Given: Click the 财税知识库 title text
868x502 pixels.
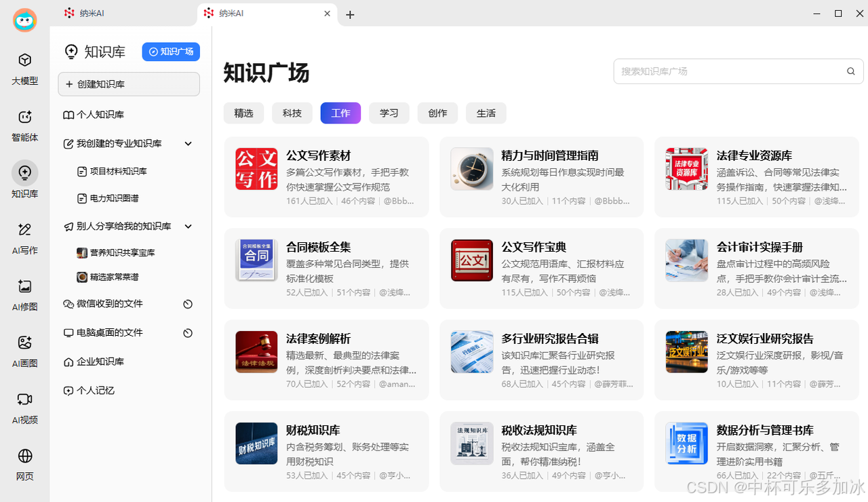Looking at the screenshot, I should point(313,431).
